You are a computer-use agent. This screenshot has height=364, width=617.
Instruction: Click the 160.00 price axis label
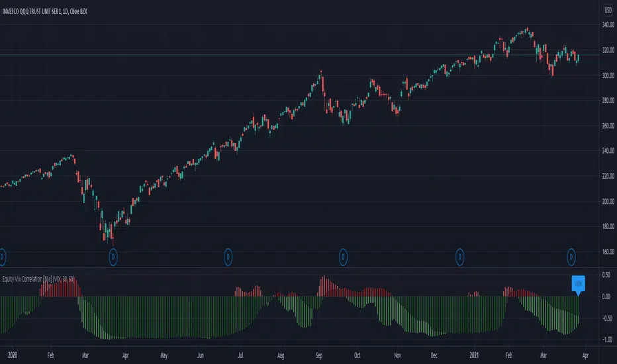[x=608, y=252]
